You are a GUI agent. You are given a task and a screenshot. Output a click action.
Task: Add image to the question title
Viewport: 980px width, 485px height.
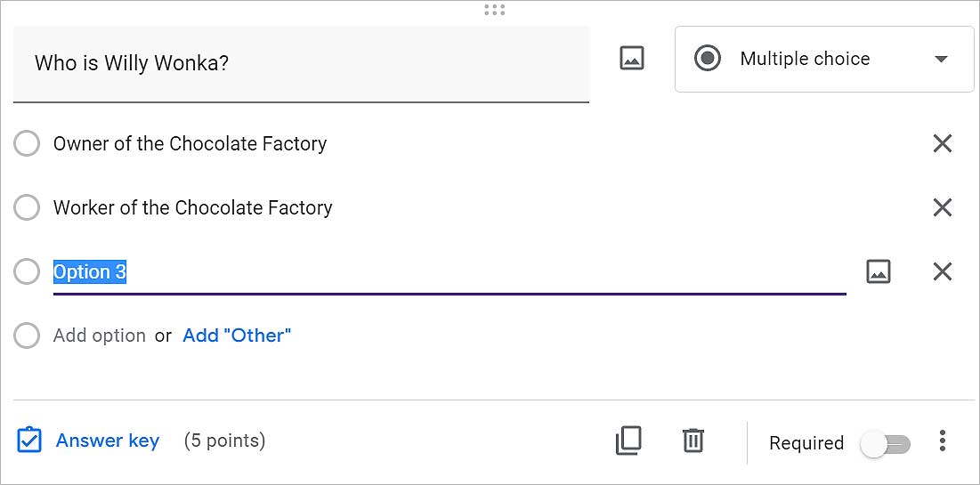tap(631, 58)
